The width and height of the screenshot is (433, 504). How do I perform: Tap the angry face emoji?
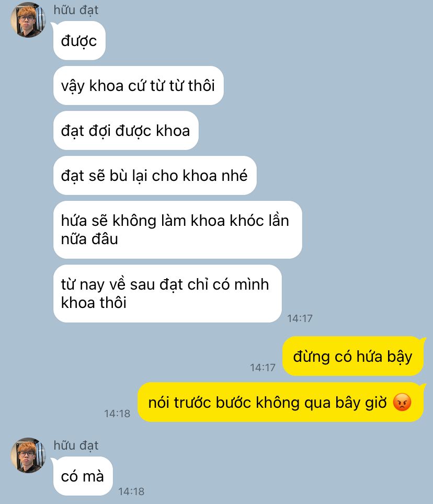[402, 402]
